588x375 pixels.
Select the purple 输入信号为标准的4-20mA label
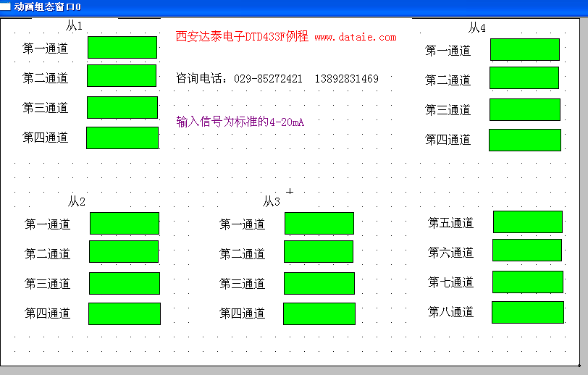click(240, 122)
